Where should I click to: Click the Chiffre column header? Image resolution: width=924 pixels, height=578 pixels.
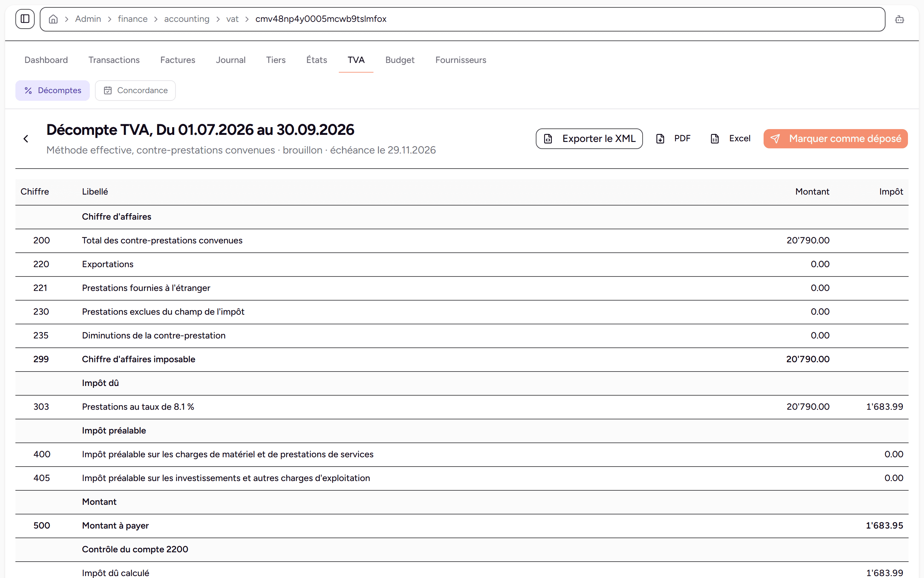pos(35,192)
